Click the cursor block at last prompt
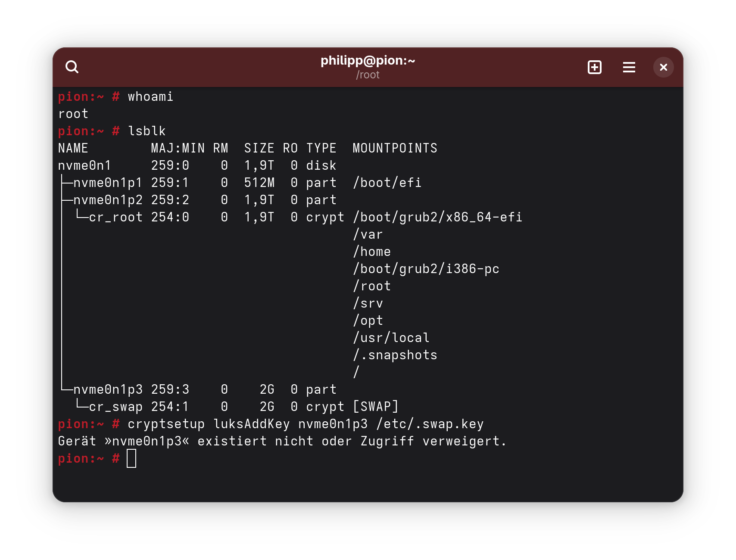The width and height of the screenshot is (736, 560). click(131, 458)
